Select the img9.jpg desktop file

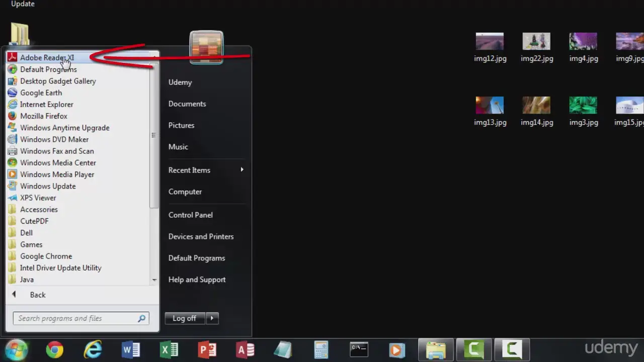pyautogui.click(x=630, y=48)
